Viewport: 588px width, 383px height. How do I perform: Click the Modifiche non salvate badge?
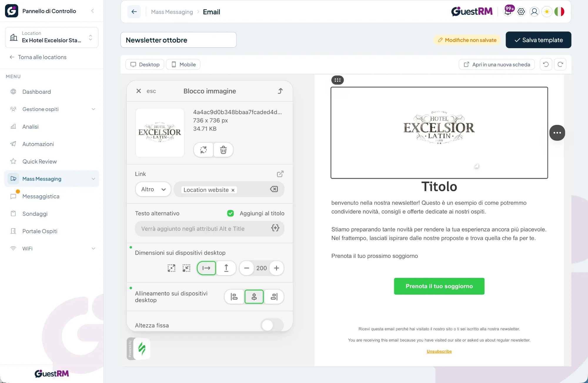tap(467, 40)
